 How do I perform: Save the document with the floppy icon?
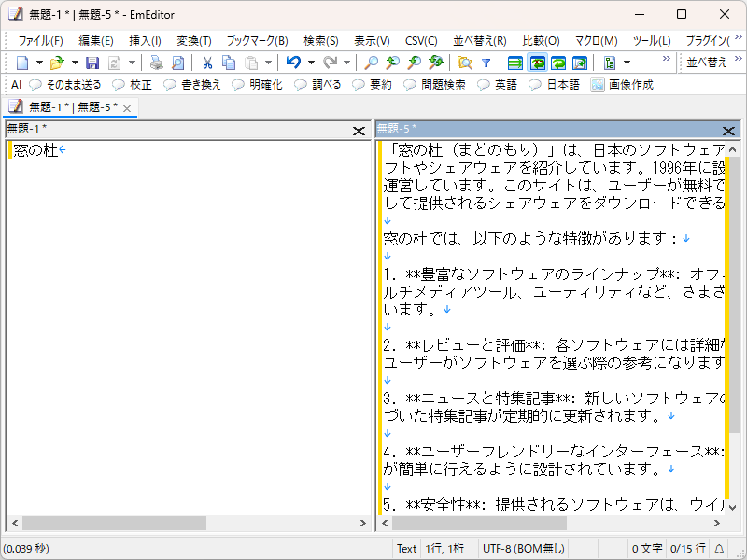tap(92, 63)
